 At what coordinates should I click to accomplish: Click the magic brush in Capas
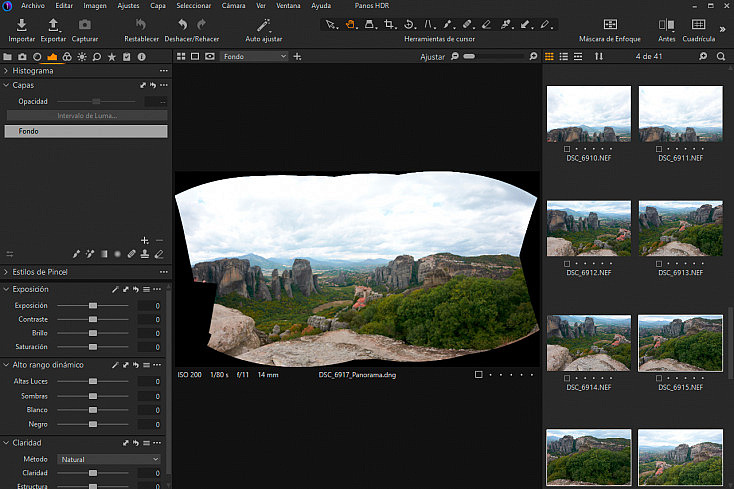(90, 254)
